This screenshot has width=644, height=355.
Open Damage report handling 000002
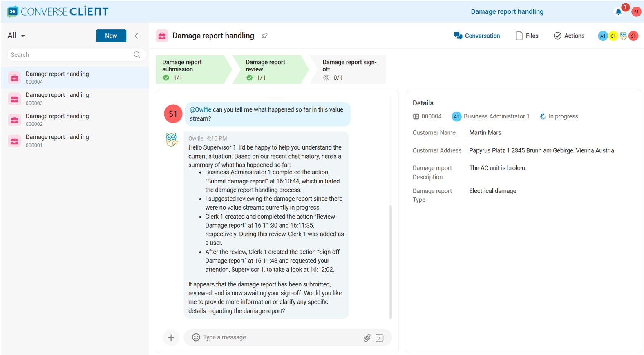57,120
